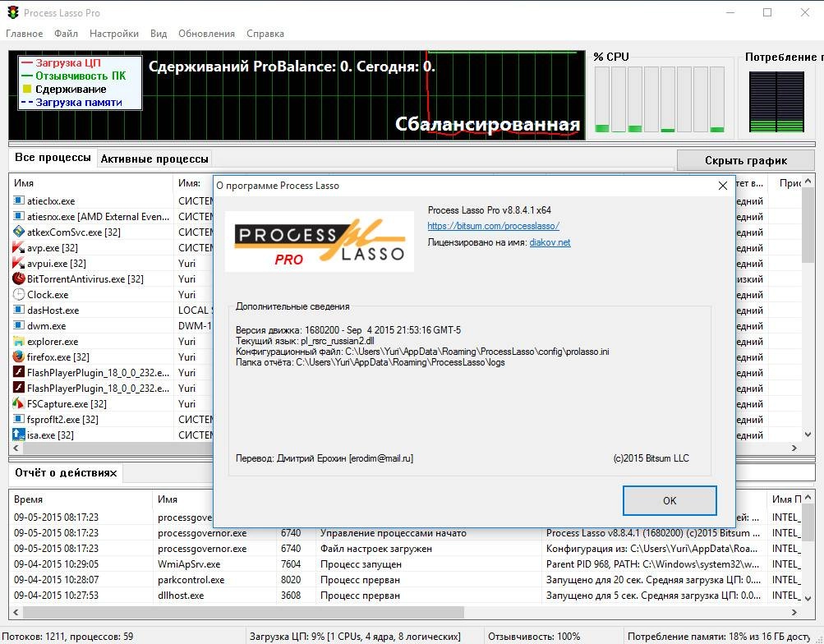824x644 pixels.
Task: Open the Настройки menu
Action: pyautogui.click(x=114, y=34)
